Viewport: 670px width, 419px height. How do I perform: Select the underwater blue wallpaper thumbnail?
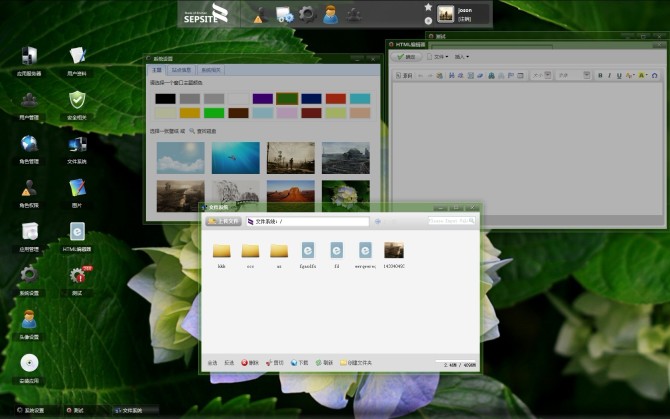point(235,157)
